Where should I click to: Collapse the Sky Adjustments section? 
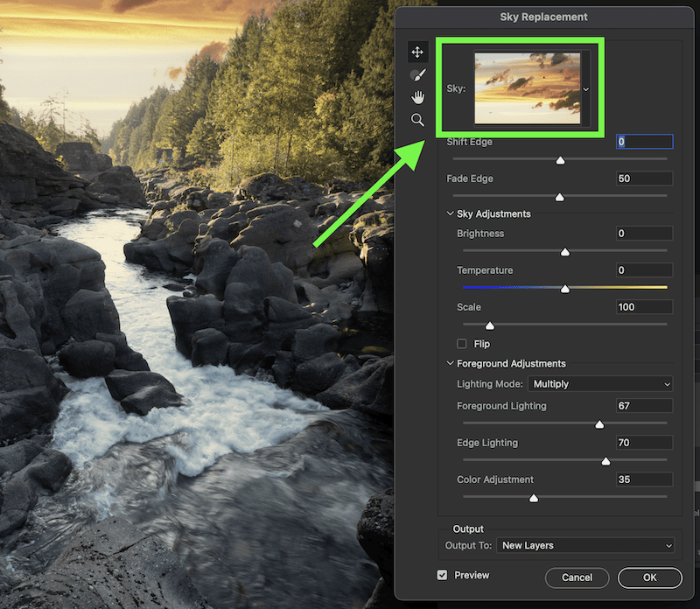(450, 213)
